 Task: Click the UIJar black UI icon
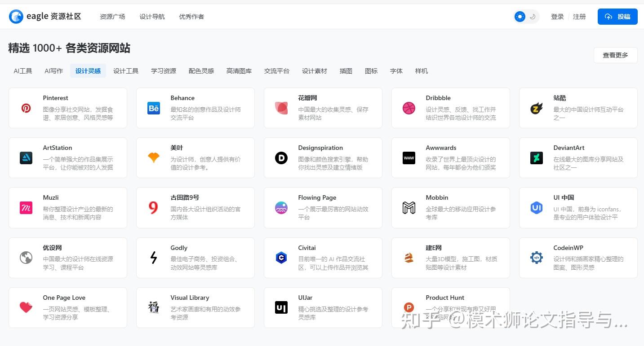coord(281,307)
